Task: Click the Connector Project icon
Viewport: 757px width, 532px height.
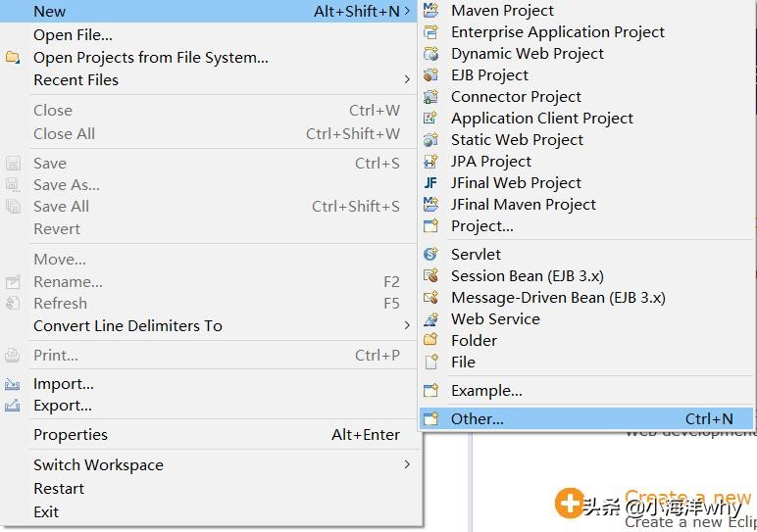Action: point(430,96)
